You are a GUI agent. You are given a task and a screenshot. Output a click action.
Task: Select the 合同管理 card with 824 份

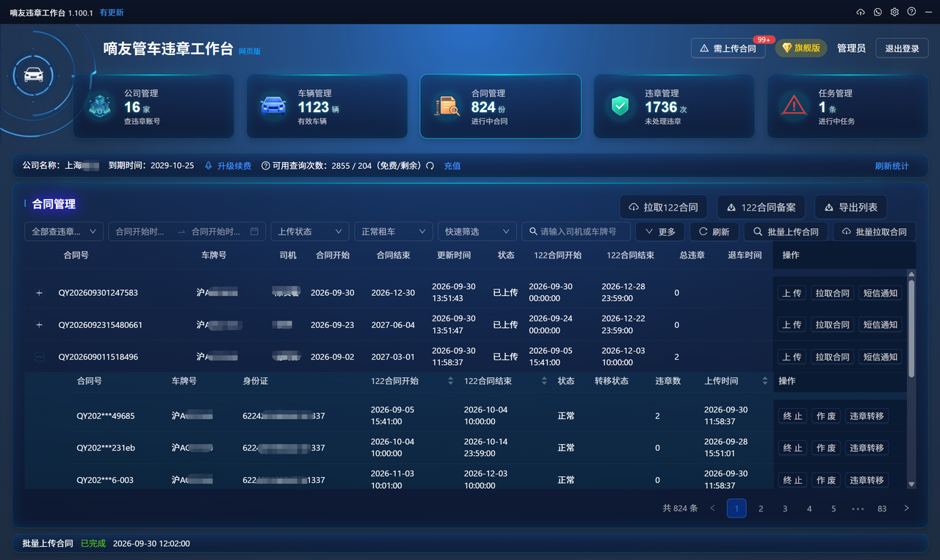click(500, 106)
